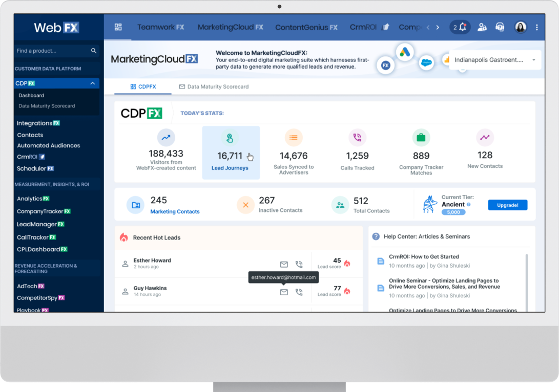Open CPLDashboardFX in sidebar

point(42,249)
